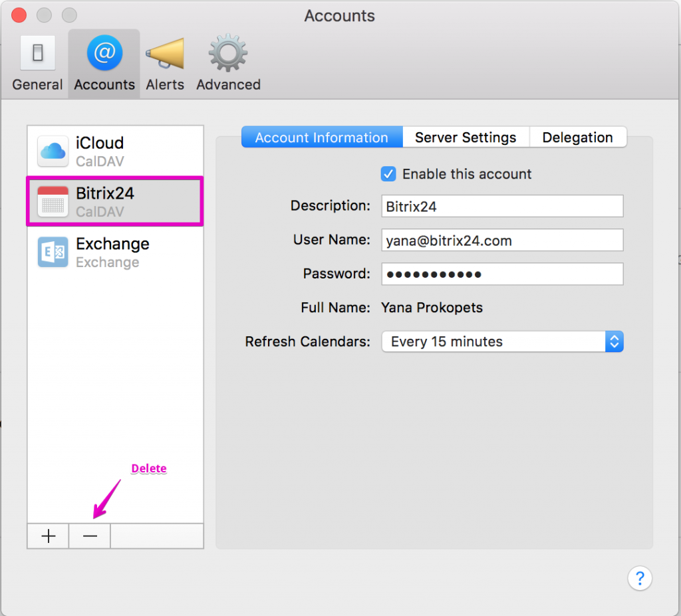Switch to Server Settings tab
The height and width of the screenshot is (616, 681).
pyautogui.click(x=466, y=138)
